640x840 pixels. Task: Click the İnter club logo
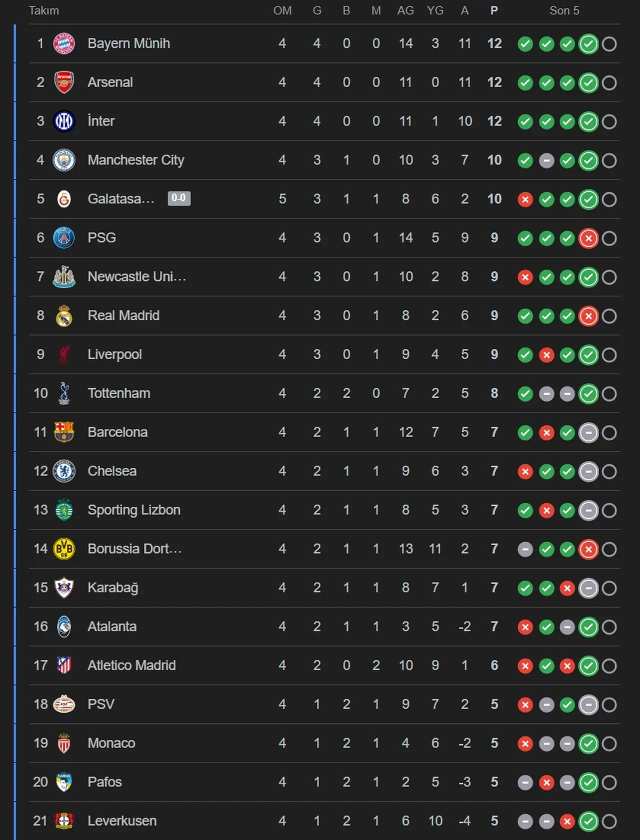[64, 121]
